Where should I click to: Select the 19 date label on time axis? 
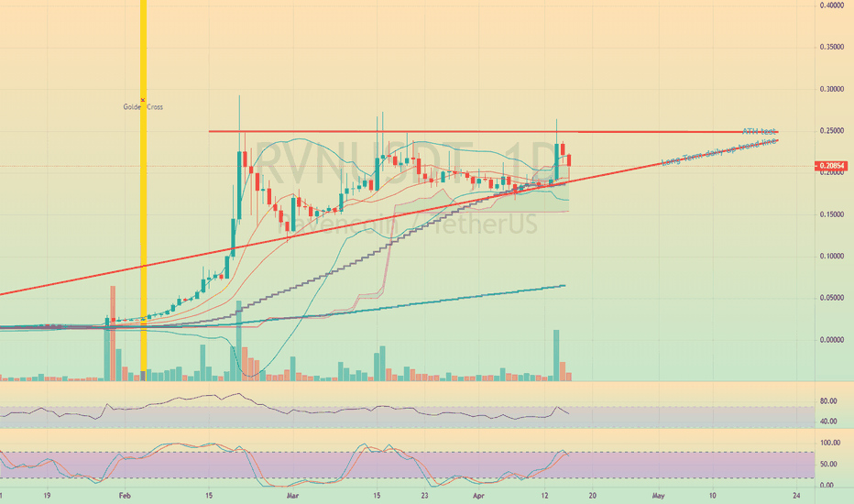click(48, 496)
